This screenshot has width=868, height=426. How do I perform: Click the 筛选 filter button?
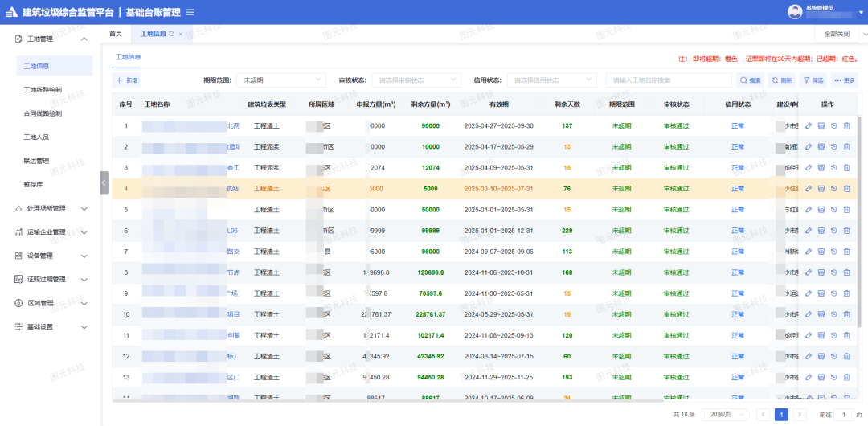coord(813,80)
